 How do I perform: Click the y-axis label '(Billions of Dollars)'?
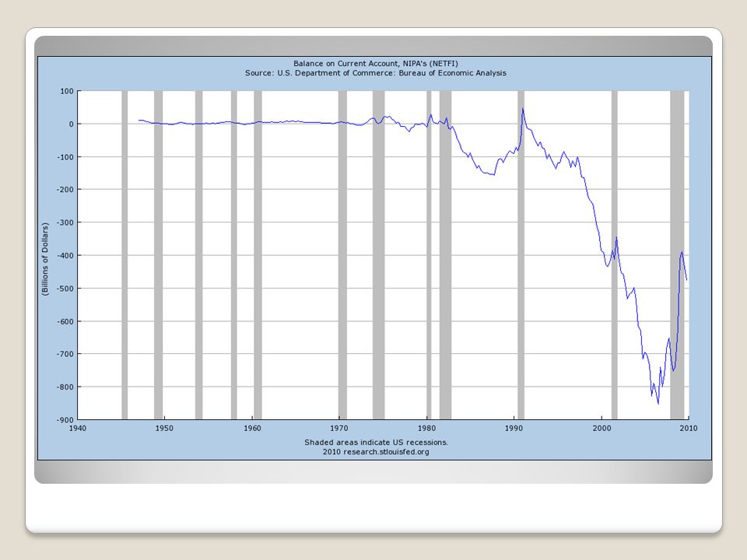click(45, 259)
